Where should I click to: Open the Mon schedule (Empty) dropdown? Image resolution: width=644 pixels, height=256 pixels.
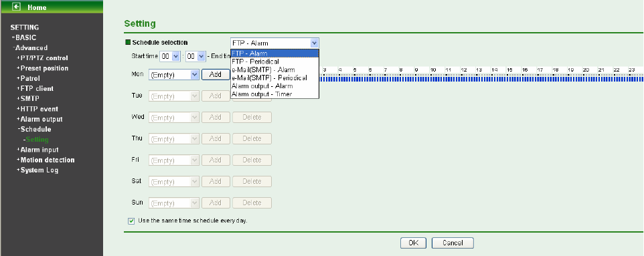click(174, 75)
